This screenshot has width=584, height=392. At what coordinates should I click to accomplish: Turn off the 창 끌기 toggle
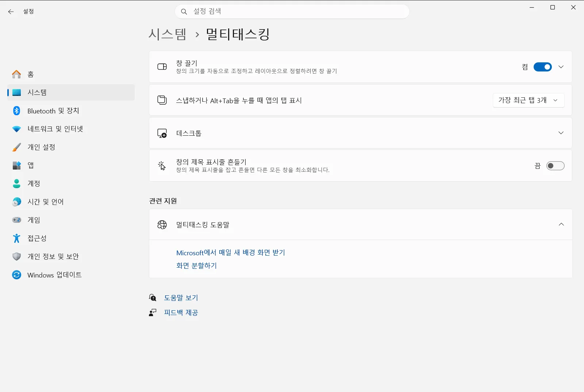[x=542, y=67]
